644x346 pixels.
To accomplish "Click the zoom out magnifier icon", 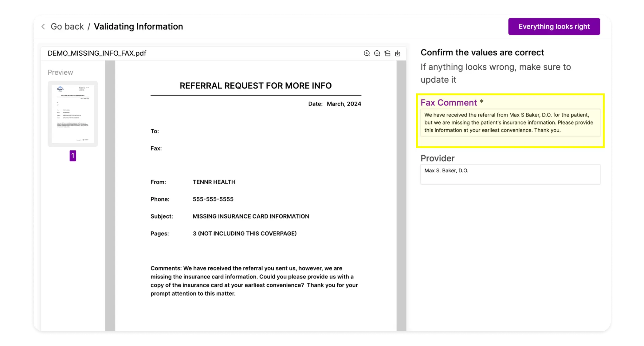I will point(377,53).
